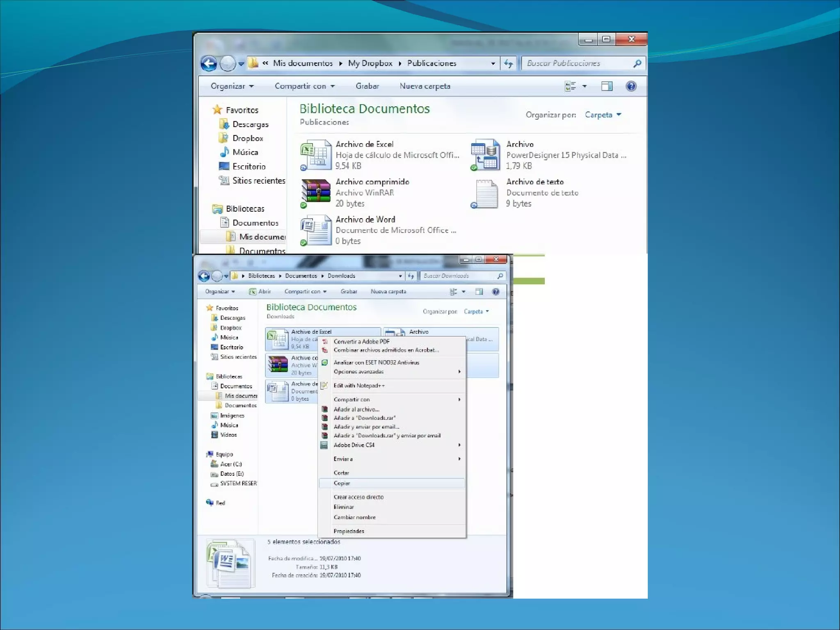The height and width of the screenshot is (630, 840).
Task: Click the back arrow in the Publicaciones window
Action: 209,64
